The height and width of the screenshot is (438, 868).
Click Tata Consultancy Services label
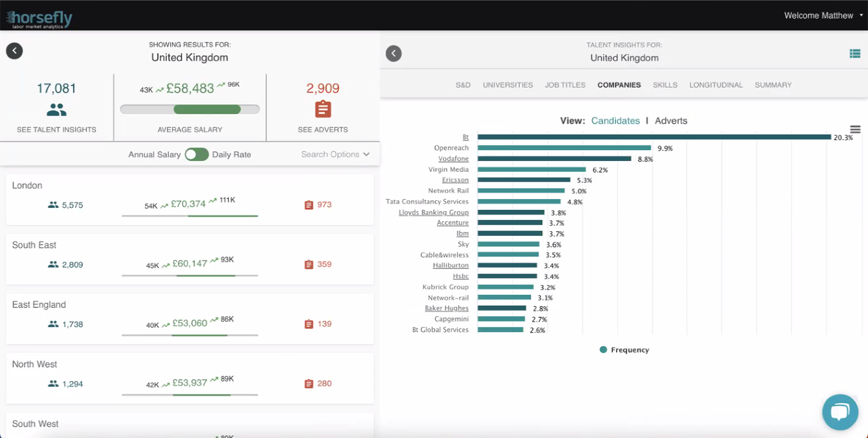point(428,202)
